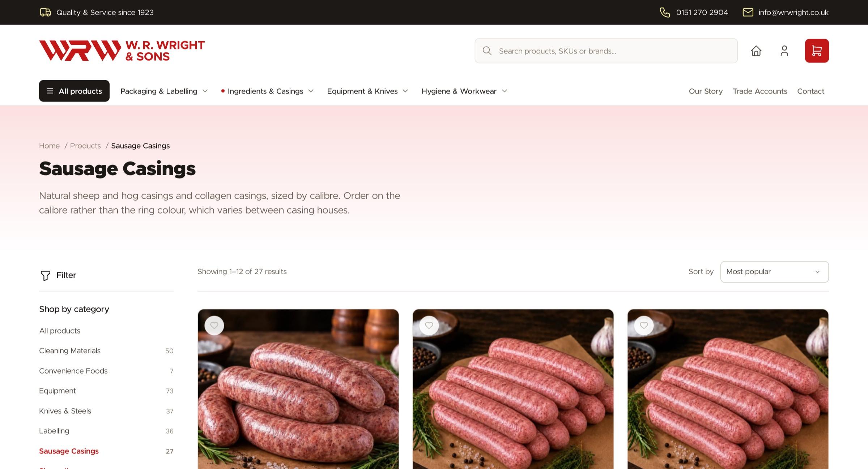Open the shopping cart button
868x469 pixels.
tap(817, 51)
